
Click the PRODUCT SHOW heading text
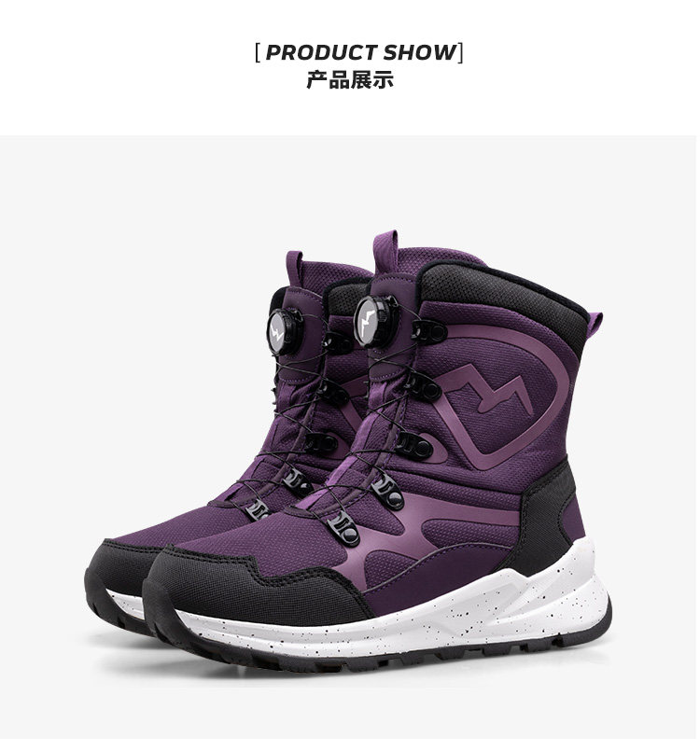click(x=360, y=52)
